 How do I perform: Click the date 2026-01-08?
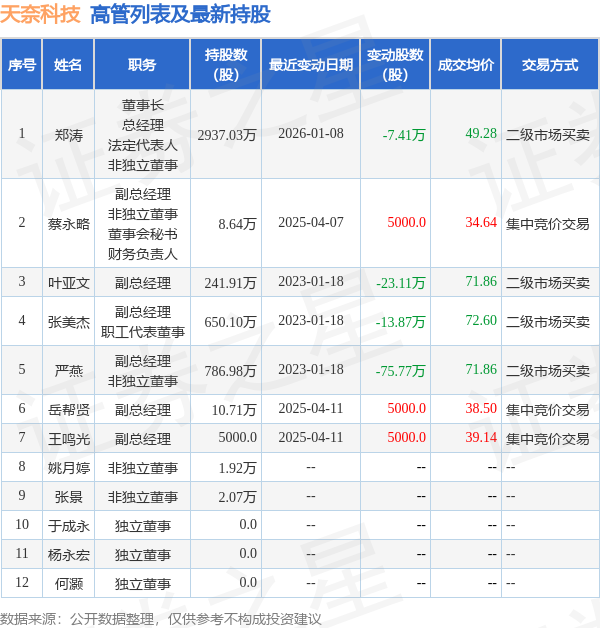(x=311, y=133)
